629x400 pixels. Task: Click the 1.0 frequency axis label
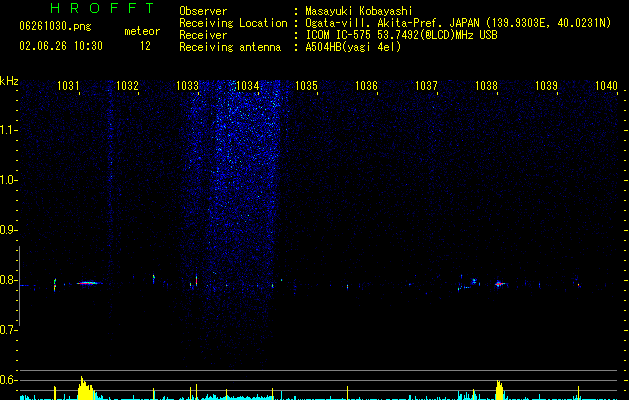[x=8, y=180]
